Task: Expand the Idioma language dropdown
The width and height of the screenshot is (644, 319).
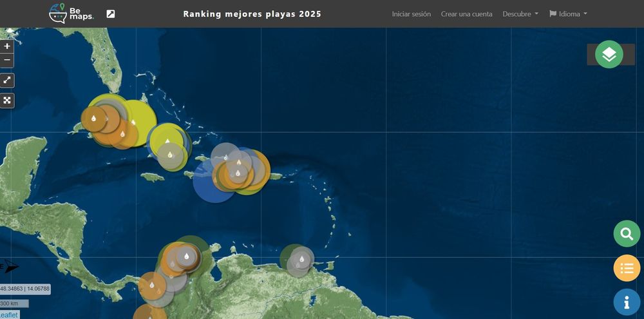Action: 568,14
